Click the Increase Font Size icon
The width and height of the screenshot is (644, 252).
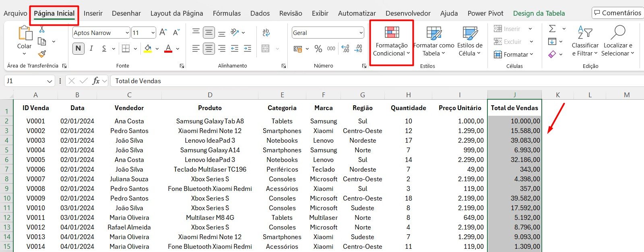(163, 33)
